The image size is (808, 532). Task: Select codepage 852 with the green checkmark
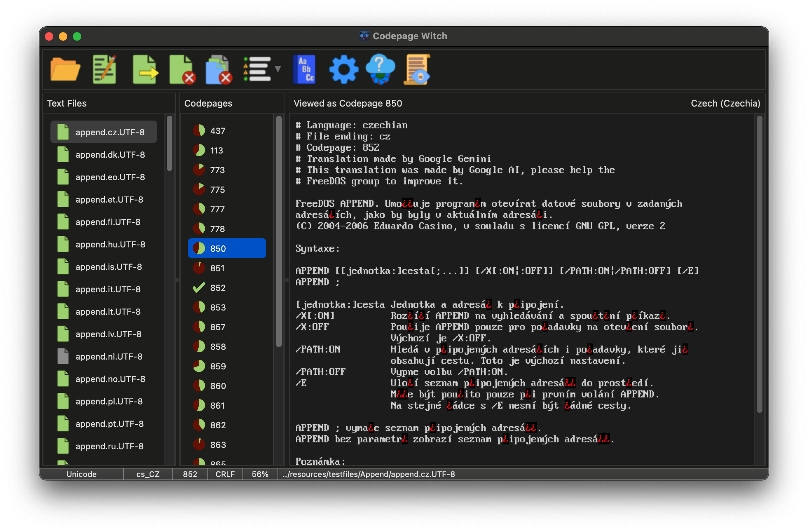click(x=217, y=288)
